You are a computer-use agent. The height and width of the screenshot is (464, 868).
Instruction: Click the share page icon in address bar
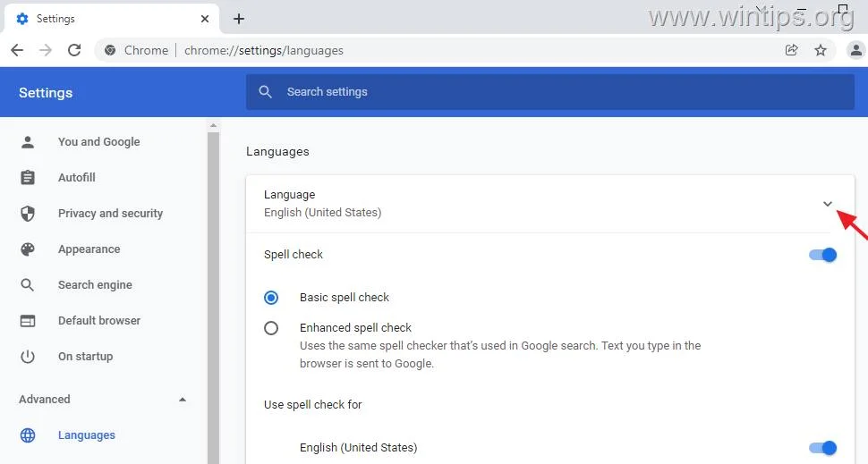pos(791,50)
